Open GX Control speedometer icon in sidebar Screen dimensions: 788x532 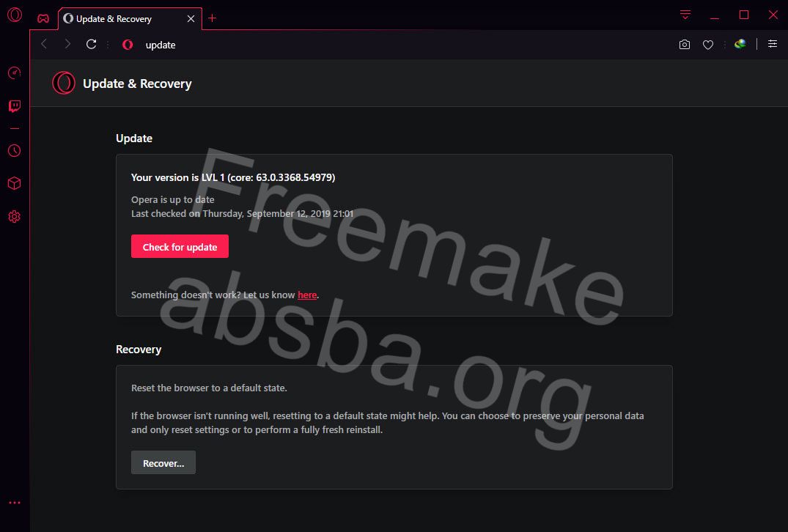click(15, 73)
